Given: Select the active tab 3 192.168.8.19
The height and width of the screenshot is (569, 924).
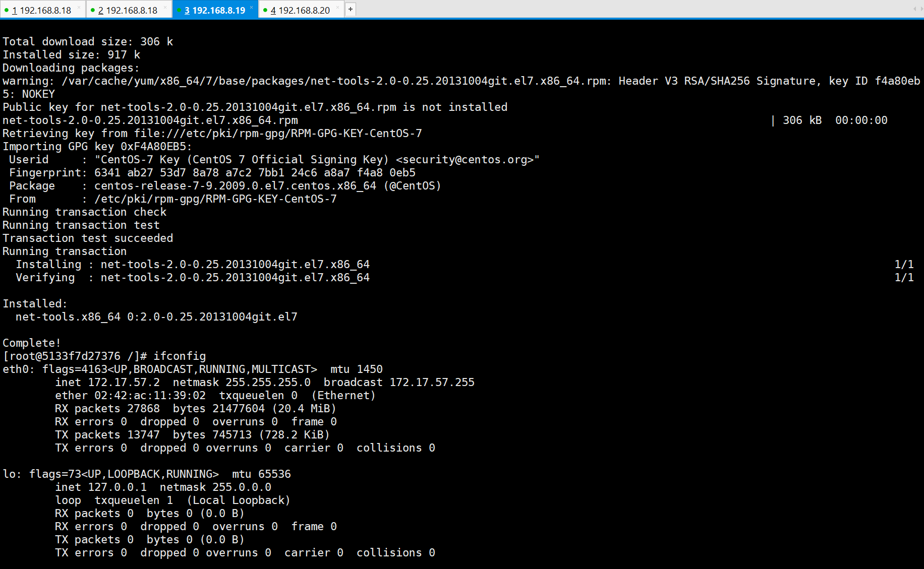Looking at the screenshot, I should 215,10.
